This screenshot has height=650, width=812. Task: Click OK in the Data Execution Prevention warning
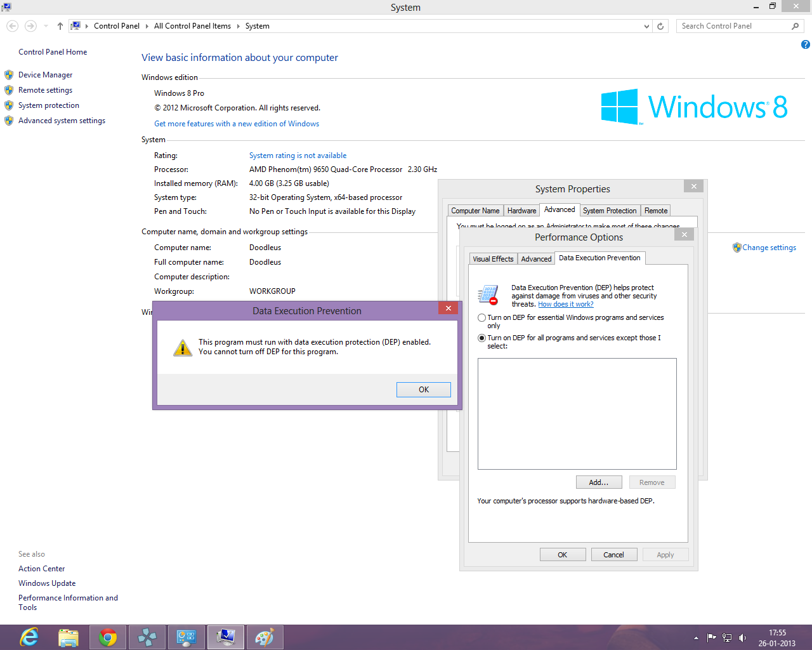[x=424, y=390]
